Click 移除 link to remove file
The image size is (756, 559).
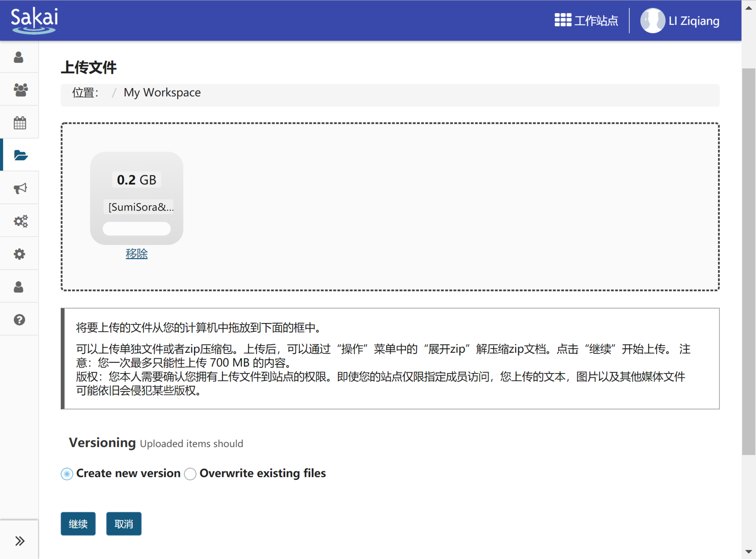click(x=136, y=253)
